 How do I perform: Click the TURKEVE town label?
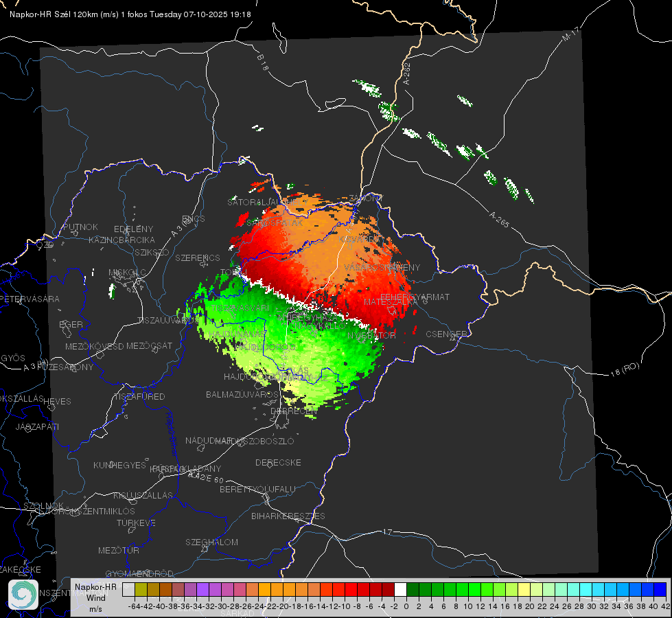coord(136,523)
